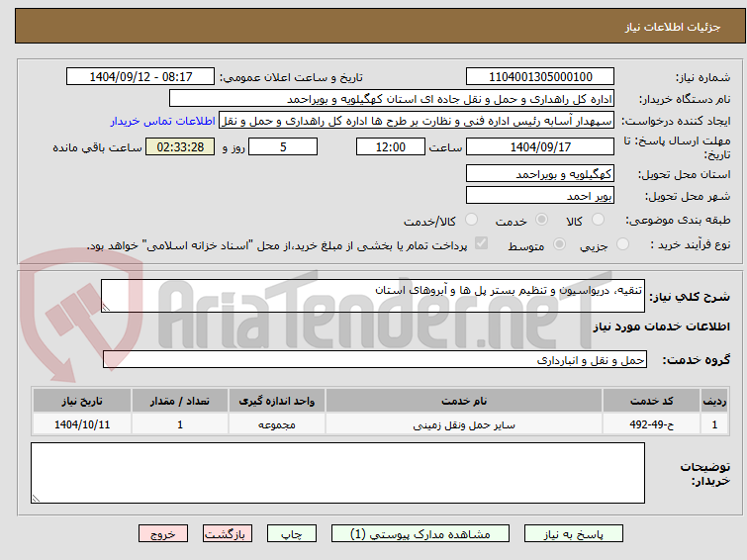
Task: Click the need number field 1104001305000100
Action: [540, 77]
